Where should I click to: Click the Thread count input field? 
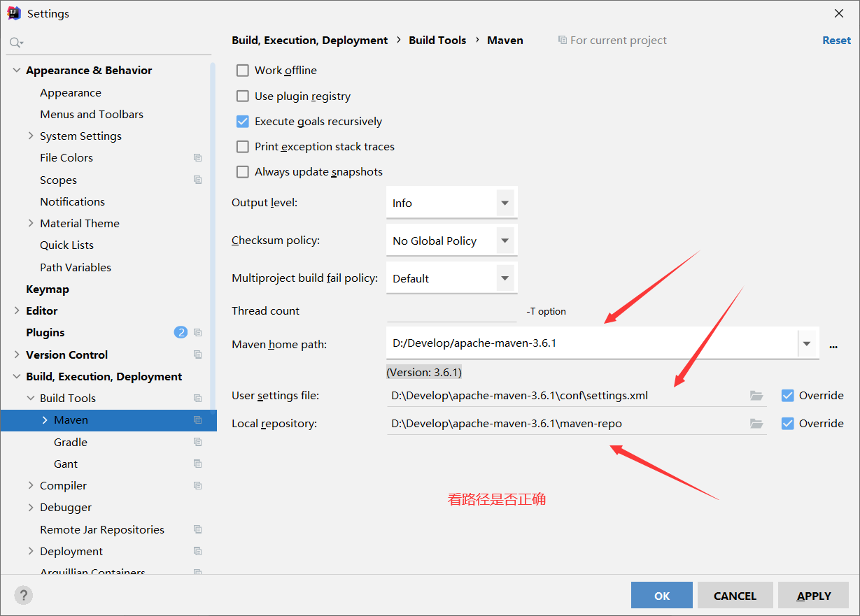(x=451, y=311)
